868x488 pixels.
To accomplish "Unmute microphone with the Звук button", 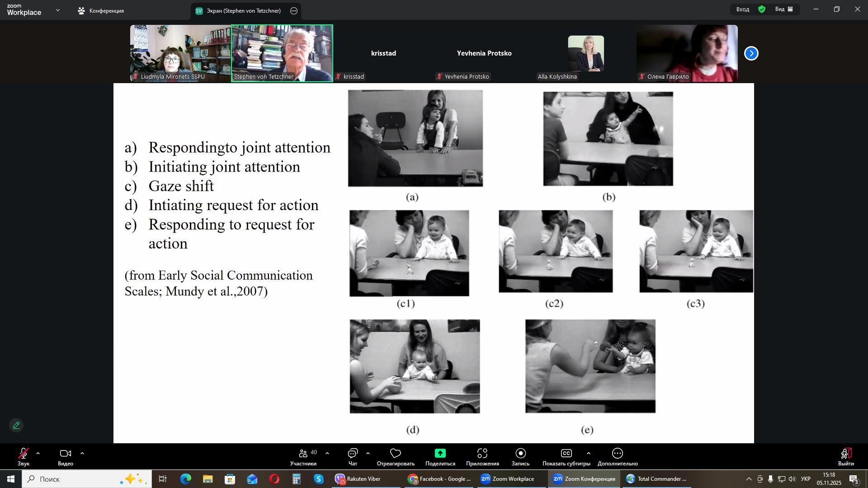I will coord(24,456).
